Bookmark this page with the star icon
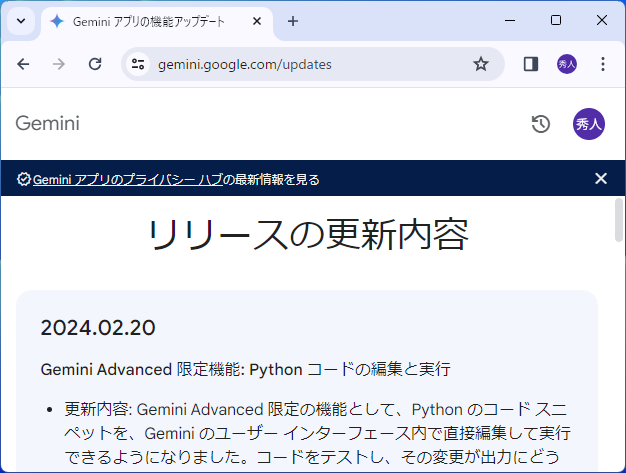This screenshot has width=626, height=473. pos(481,64)
